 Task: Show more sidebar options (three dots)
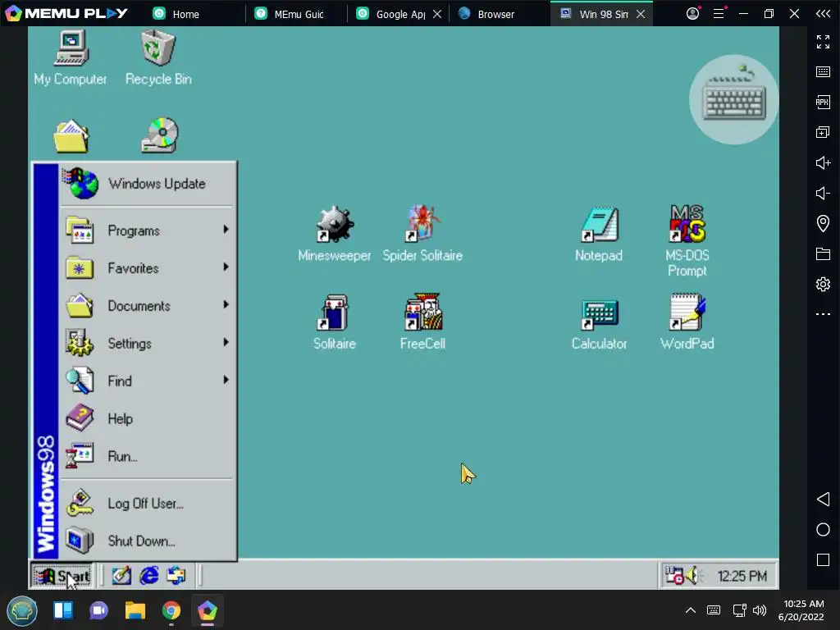pyautogui.click(x=823, y=314)
